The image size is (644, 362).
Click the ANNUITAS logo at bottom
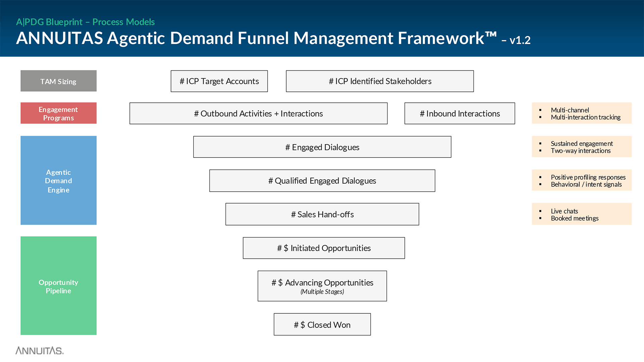[x=39, y=351]
